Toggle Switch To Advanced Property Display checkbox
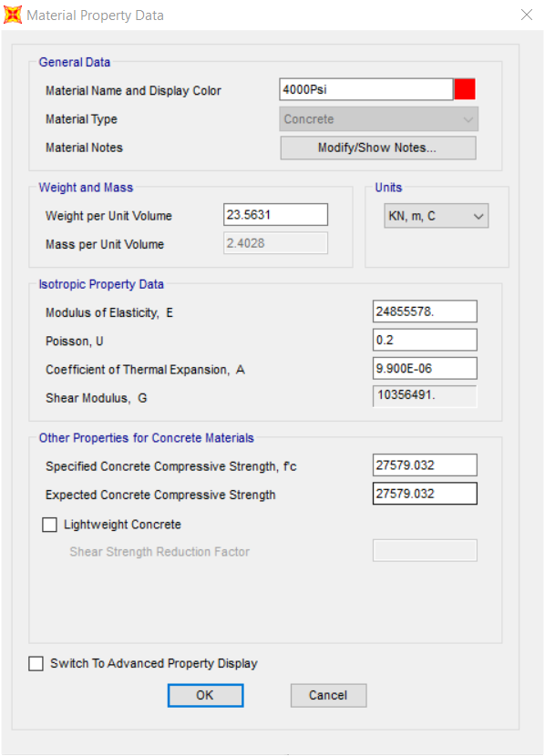This screenshot has height=756, width=545. [x=36, y=663]
